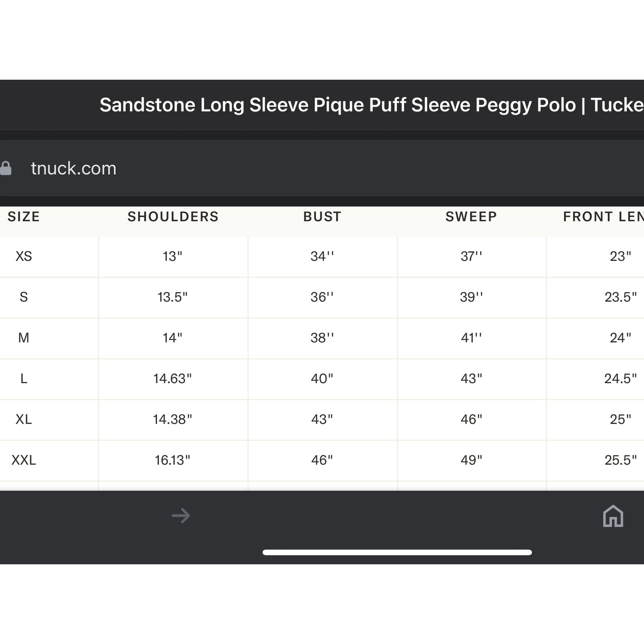Tap the forward arrow navigation icon
This screenshot has height=644, width=644.
181,516
